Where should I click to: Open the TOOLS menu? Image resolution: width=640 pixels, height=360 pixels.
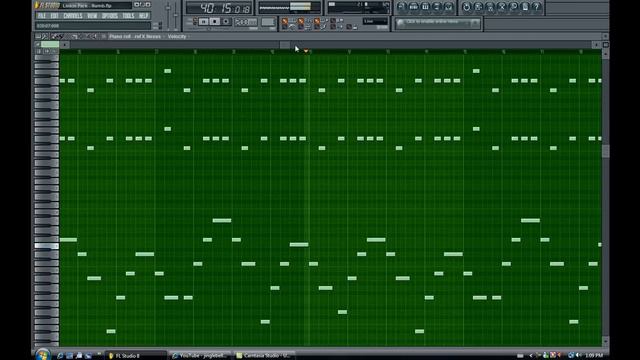(128, 16)
